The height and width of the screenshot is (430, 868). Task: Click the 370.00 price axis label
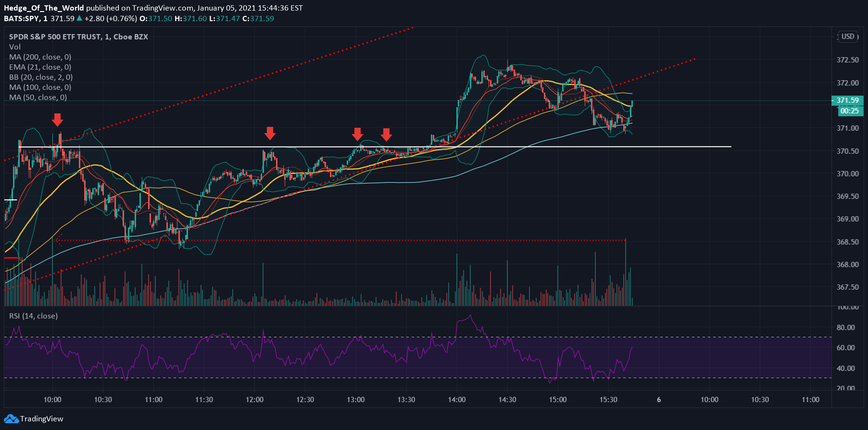pyautogui.click(x=848, y=174)
